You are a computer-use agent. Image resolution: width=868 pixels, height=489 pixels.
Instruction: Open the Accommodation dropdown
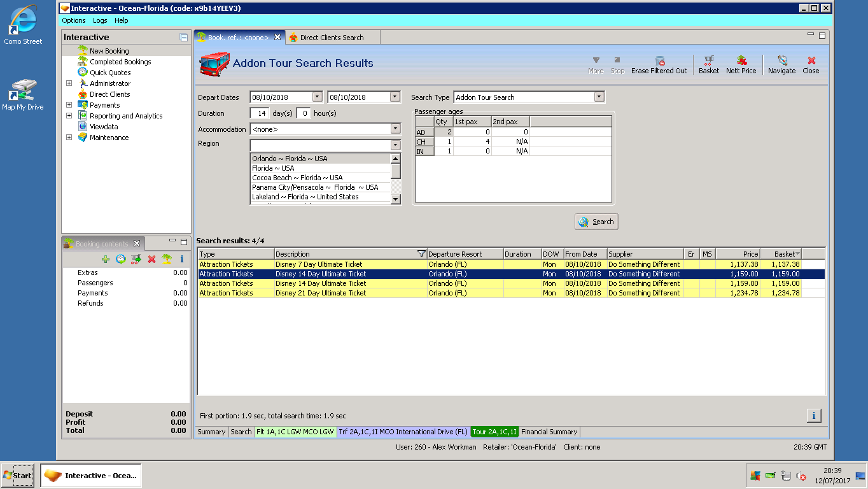pos(395,129)
